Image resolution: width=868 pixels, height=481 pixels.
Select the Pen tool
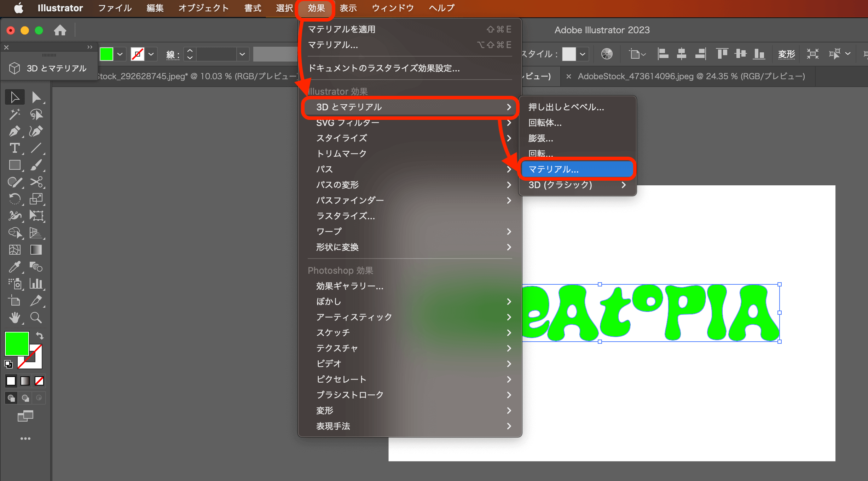tap(15, 131)
